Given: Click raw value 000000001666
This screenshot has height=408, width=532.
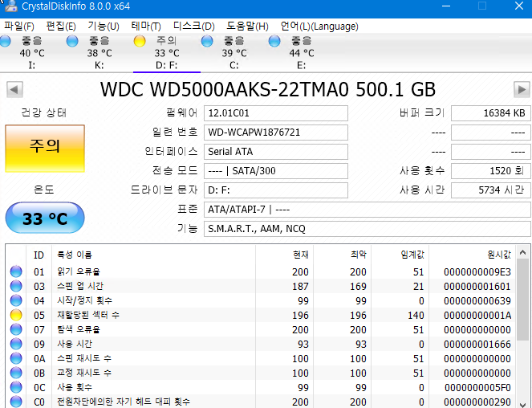Looking at the screenshot, I should tap(477, 344).
